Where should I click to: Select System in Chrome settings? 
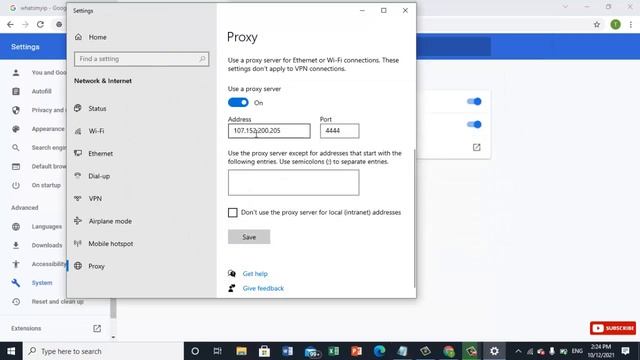click(x=42, y=283)
